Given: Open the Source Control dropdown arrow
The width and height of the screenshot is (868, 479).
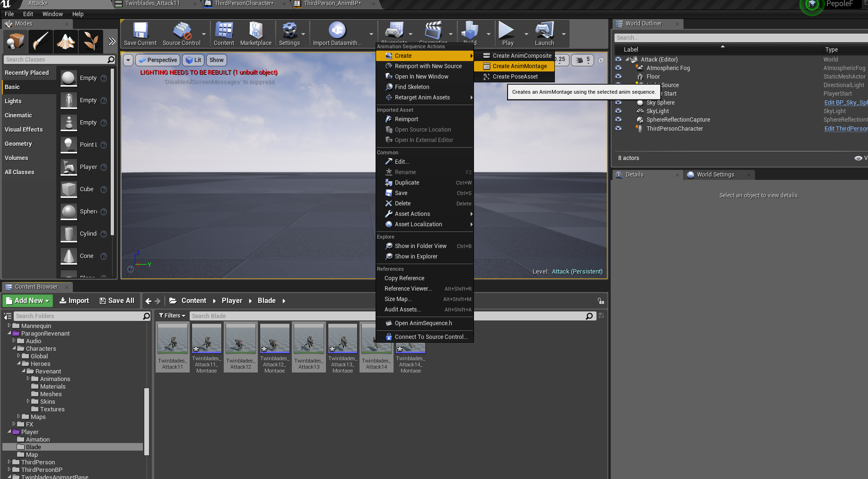Looking at the screenshot, I should 204,34.
